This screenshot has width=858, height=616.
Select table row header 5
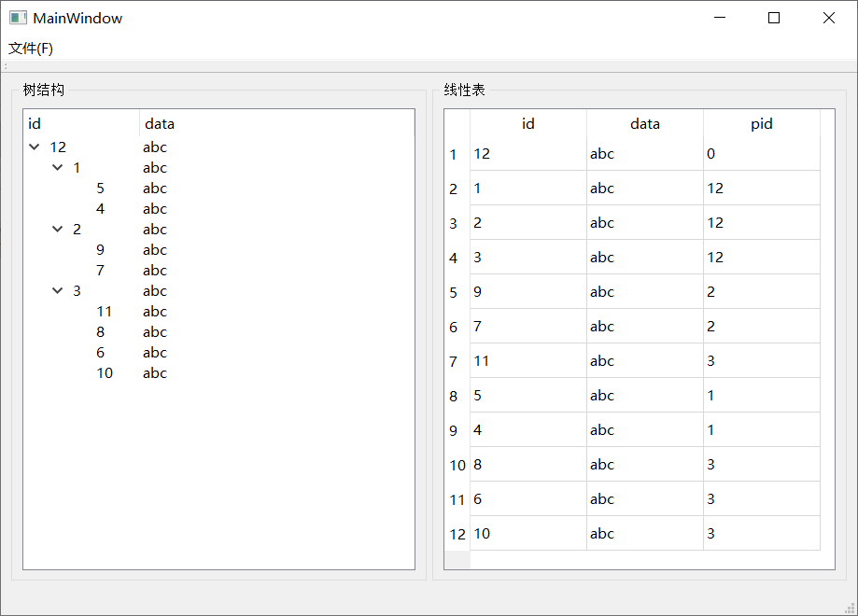point(457,292)
